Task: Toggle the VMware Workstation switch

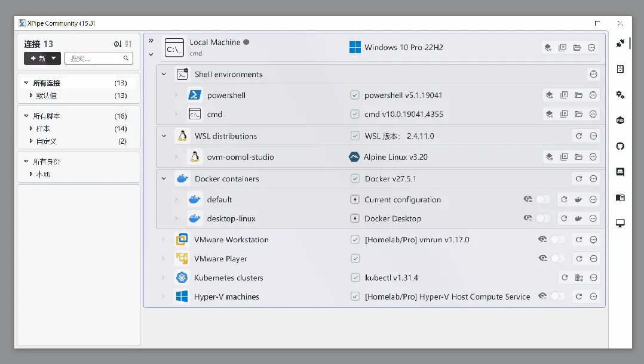Action: (558, 239)
